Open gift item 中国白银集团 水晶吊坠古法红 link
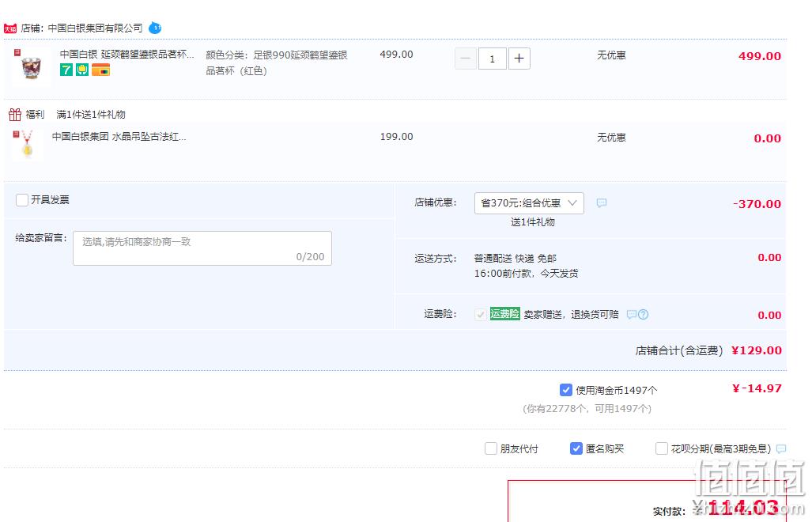The image size is (812, 522). coord(119,137)
